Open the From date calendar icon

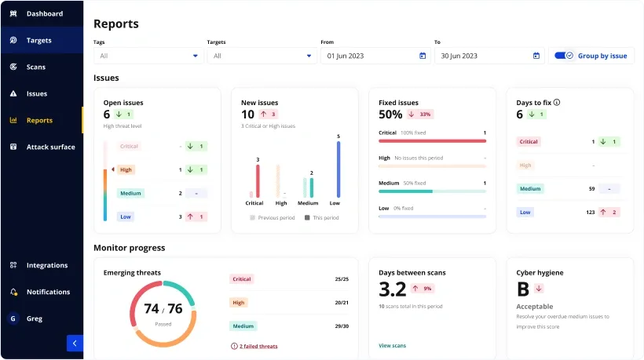(423, 56)
